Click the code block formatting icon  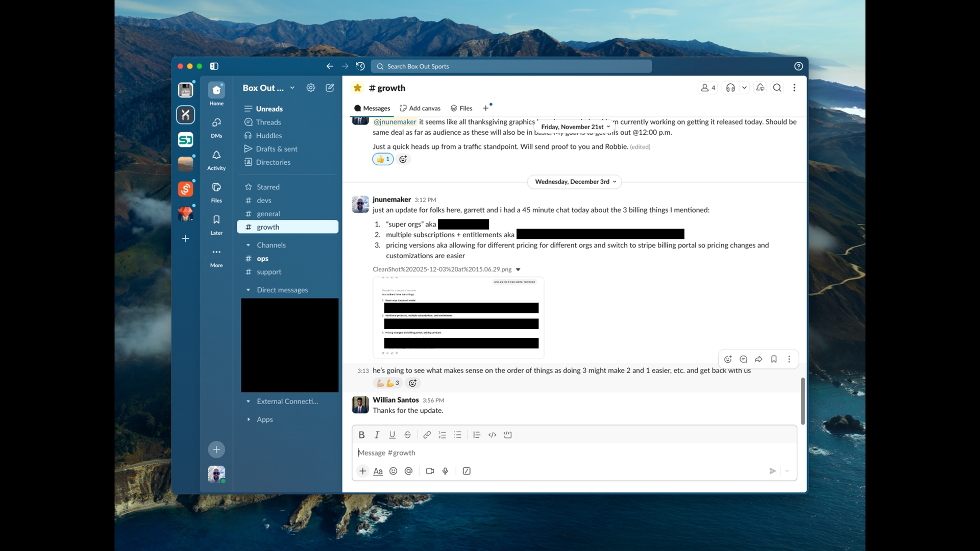(x=507, y=435)
